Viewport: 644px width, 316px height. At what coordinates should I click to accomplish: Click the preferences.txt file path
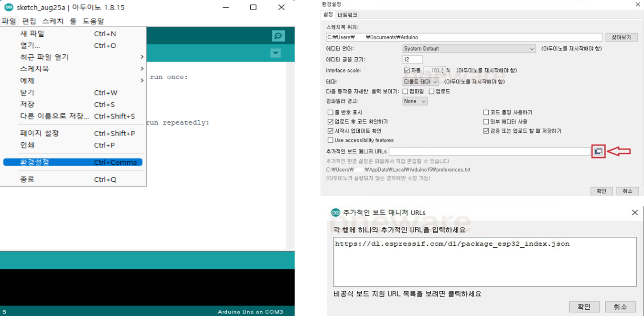tap(398, 169)
